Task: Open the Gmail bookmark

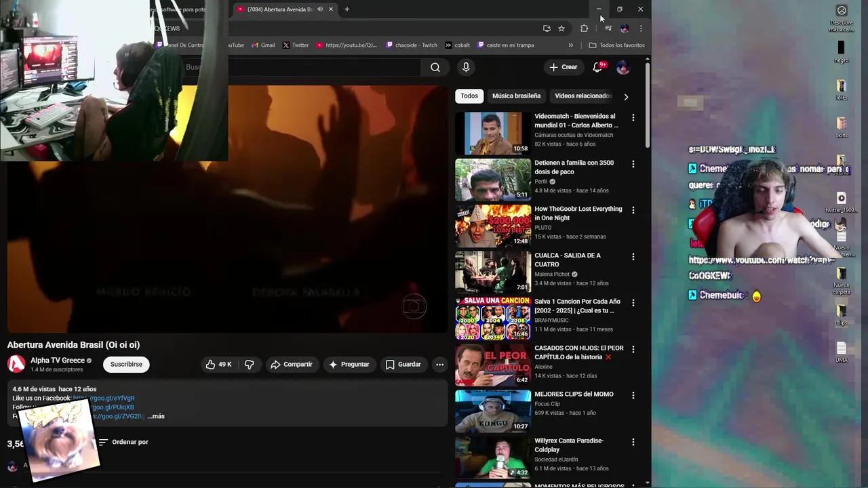Action: tap(263, 45)
